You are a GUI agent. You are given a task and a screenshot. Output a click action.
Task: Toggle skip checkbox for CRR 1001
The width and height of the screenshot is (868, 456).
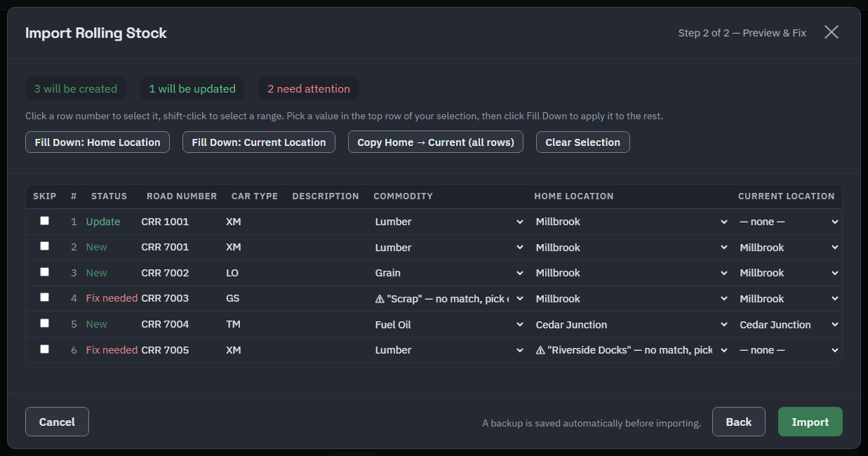coord(45,220)
